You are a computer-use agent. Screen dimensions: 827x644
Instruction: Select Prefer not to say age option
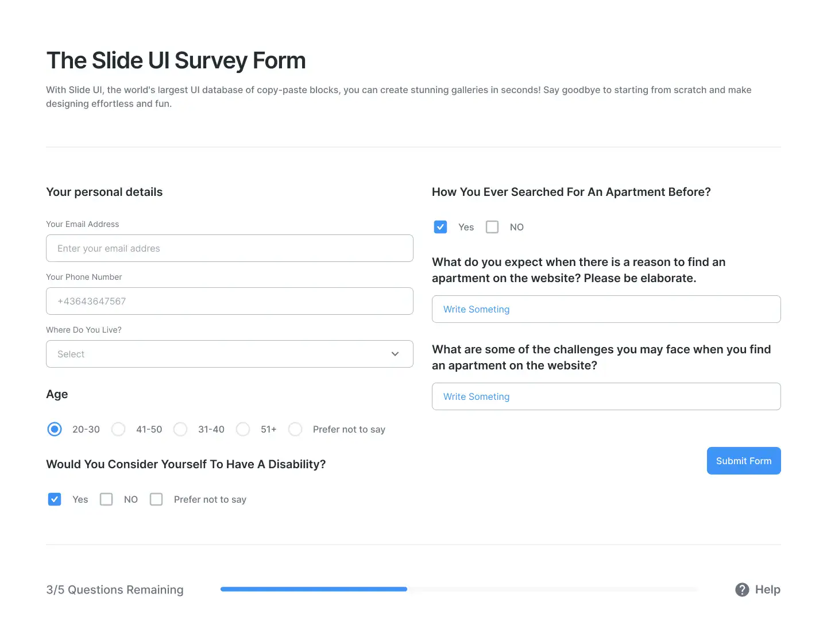pos(295,429)
